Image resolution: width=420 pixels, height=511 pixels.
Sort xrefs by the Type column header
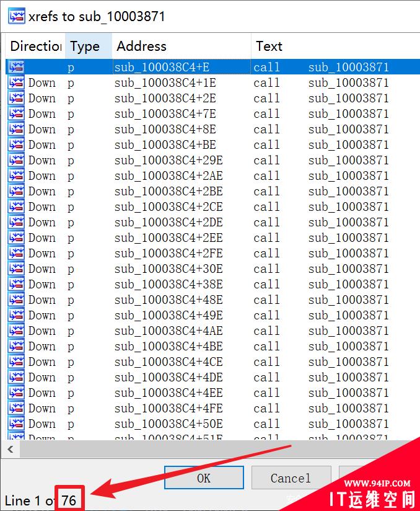click(85, 47)
